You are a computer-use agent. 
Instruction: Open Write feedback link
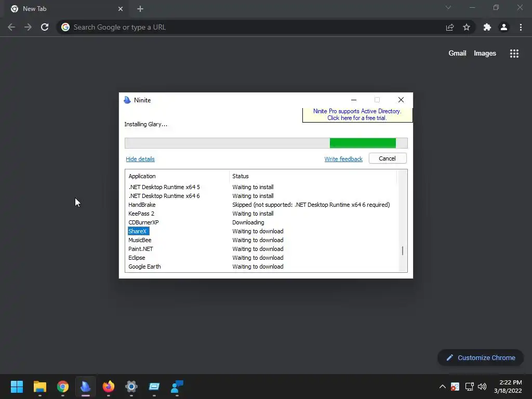click(x=343, y=159)
